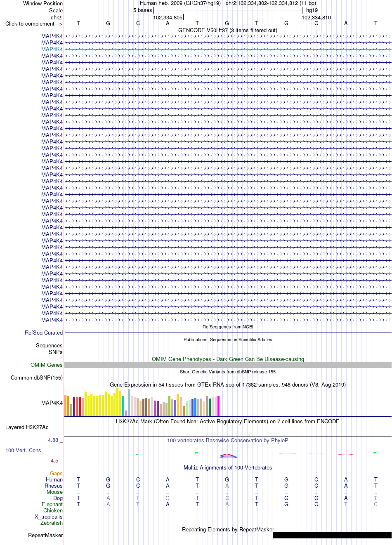
Task: Click the red PhyloP conservation peak
Action: (228, 455)
